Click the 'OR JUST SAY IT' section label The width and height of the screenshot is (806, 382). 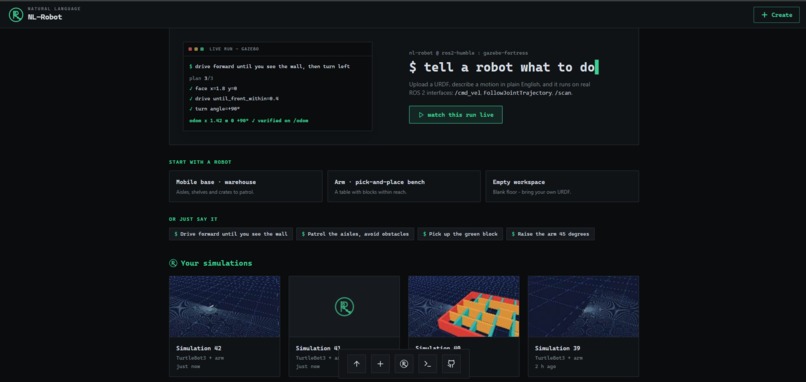click(193, 219)
